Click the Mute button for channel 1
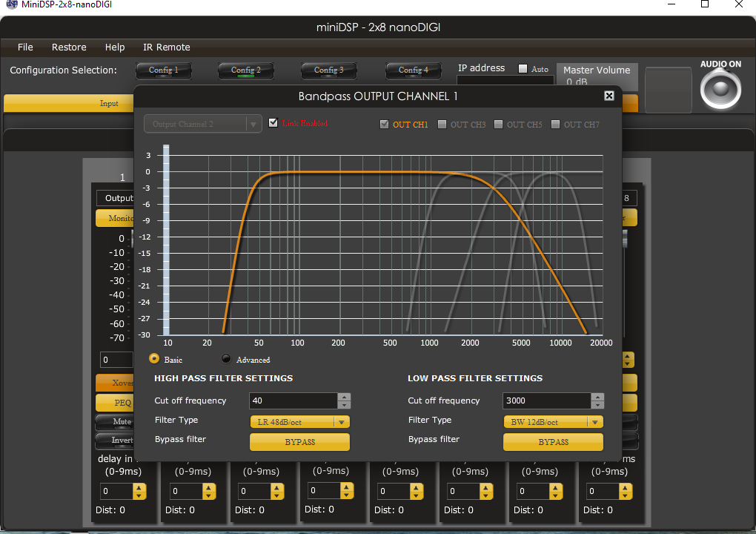 115,421
